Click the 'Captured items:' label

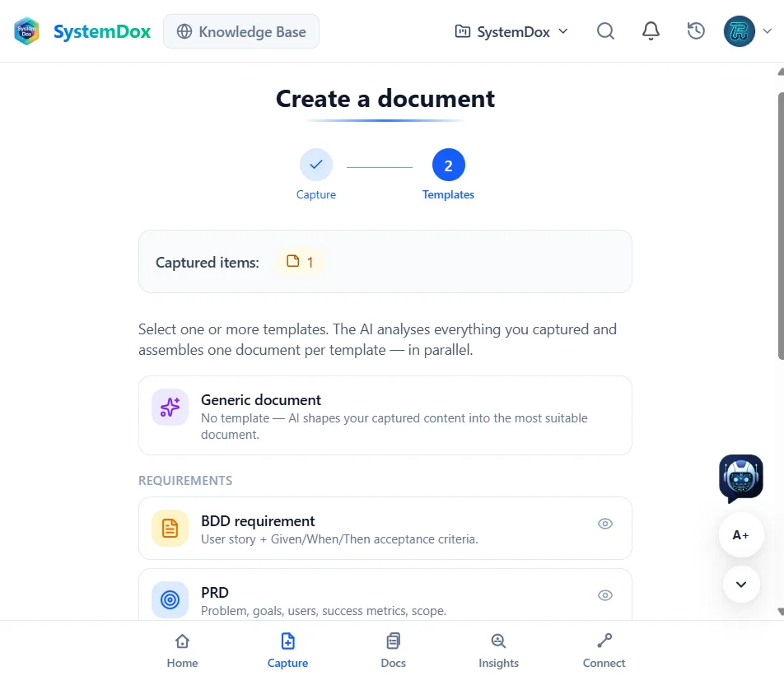click(208, 263)
